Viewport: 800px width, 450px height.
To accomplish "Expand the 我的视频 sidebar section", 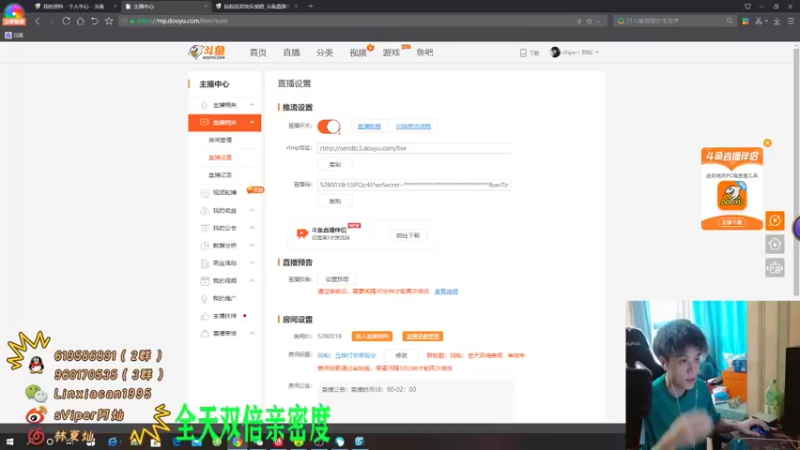I will pyautogui.click(x=252, y=281).
